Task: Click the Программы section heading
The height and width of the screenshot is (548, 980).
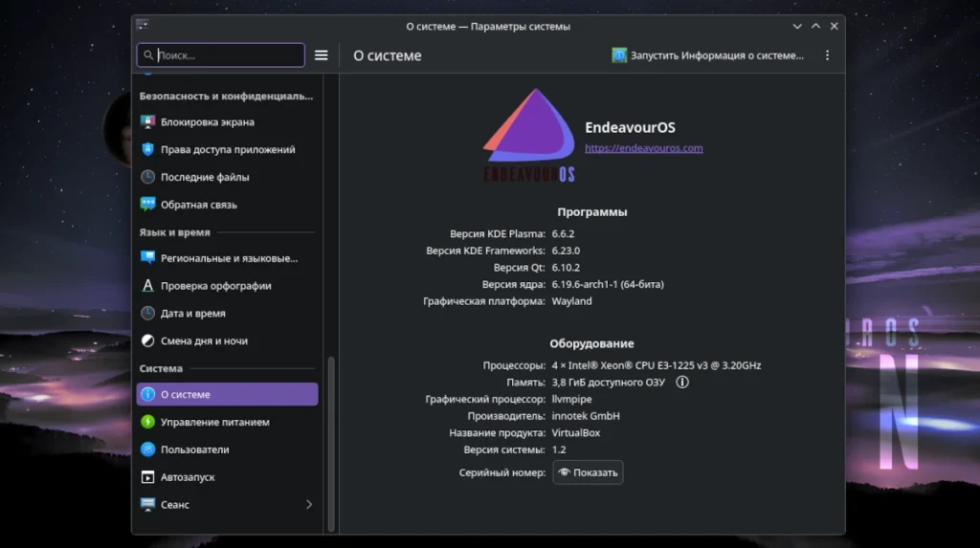Action: 591,211
